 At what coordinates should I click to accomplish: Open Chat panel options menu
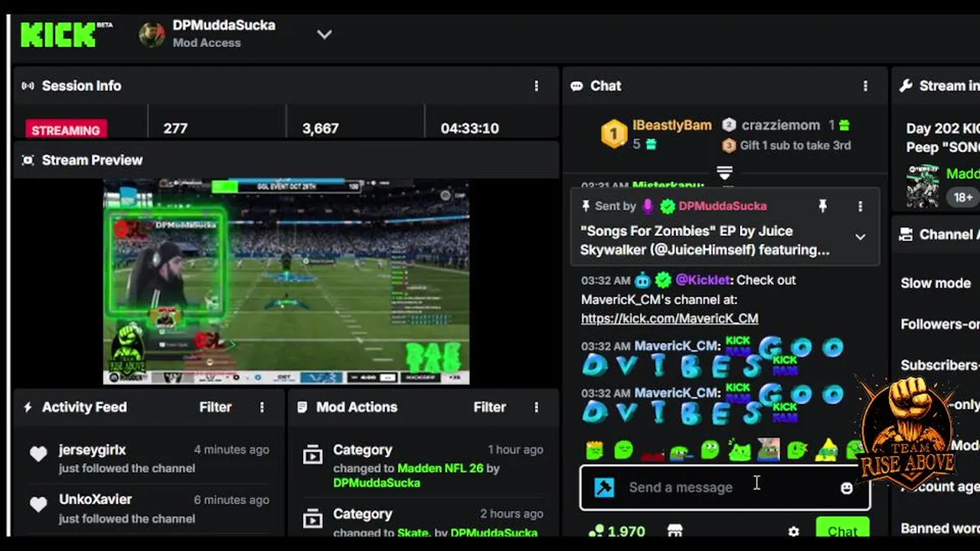point(865,86)
